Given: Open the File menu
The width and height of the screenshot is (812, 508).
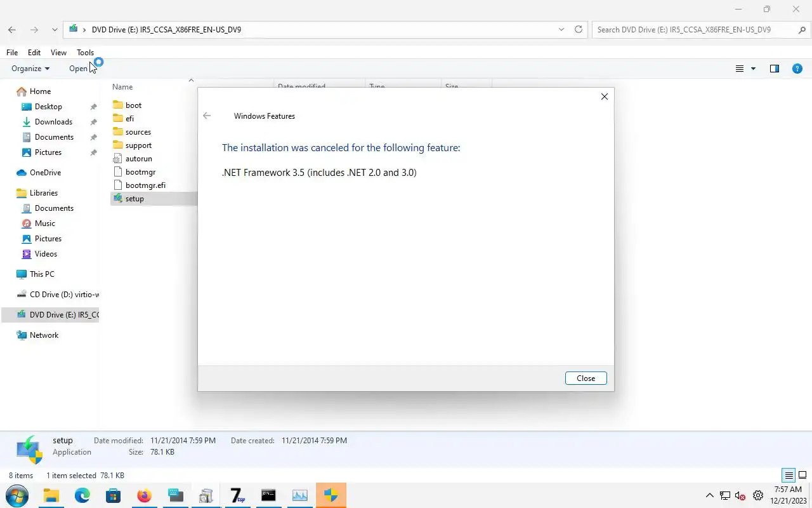Looking at the screenshot, I should coord(12,53).
